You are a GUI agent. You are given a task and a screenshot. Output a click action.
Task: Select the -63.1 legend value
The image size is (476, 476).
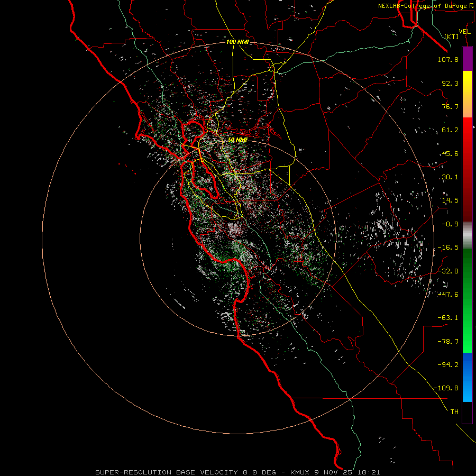[x=448, y=318]
